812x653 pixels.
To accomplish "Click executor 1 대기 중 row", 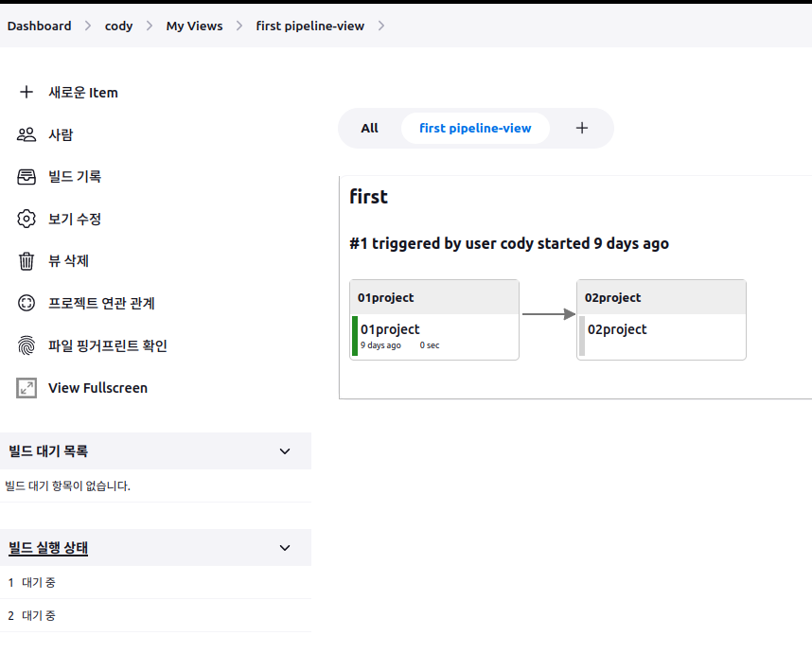I will [155, 583].
